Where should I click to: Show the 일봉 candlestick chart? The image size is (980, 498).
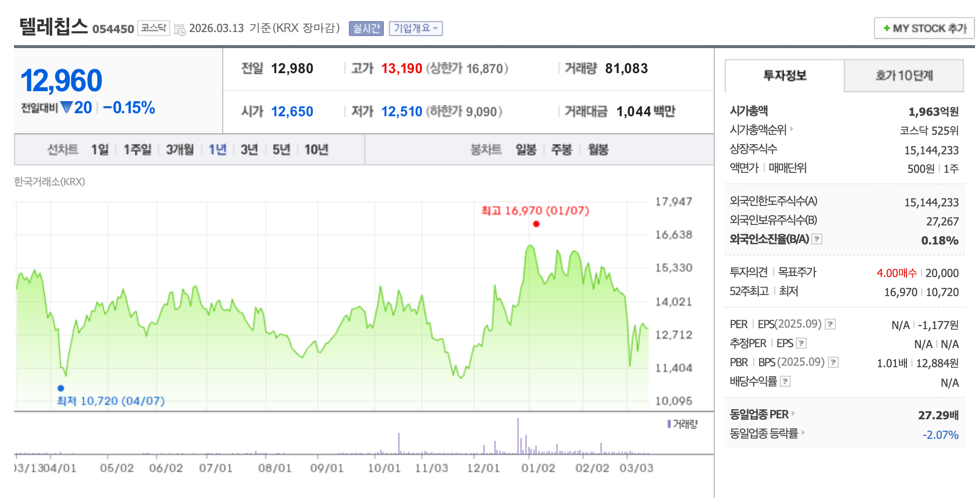(526, 149)
